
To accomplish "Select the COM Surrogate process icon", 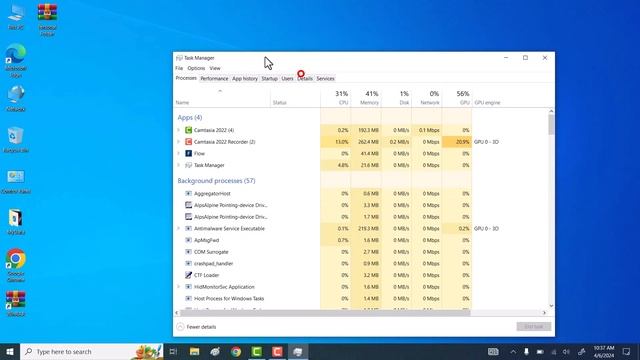I will pos(188,252).
